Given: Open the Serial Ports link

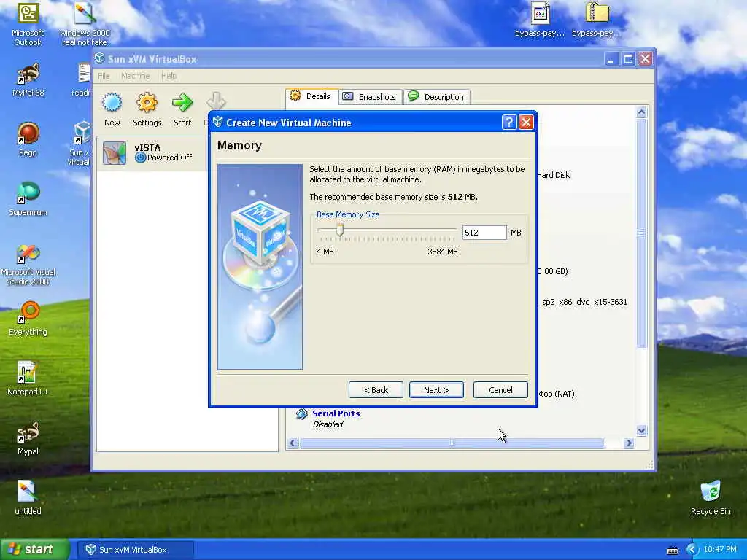Looking at the screenshot, I should tap(336, 413).
